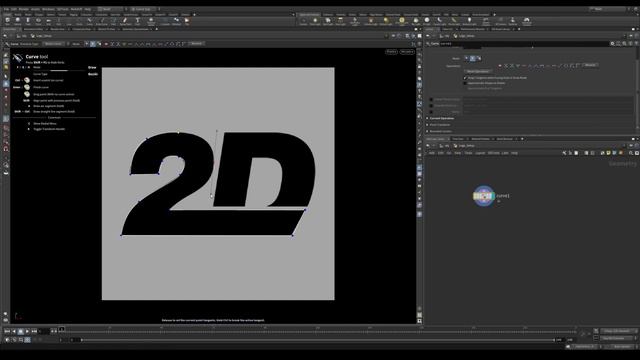Toggle the unchecked checkbox below Snap Tangents
The width and height of the screenshot is (640, 360).
point(465,83)
